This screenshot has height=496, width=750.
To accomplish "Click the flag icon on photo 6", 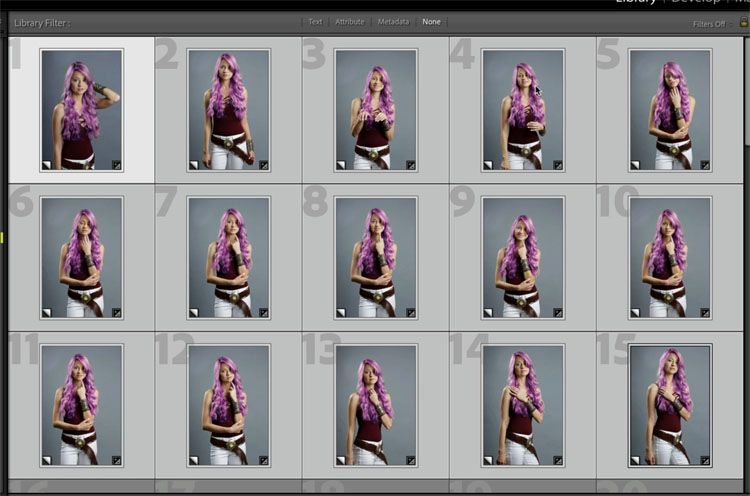I will pos(46,313).
